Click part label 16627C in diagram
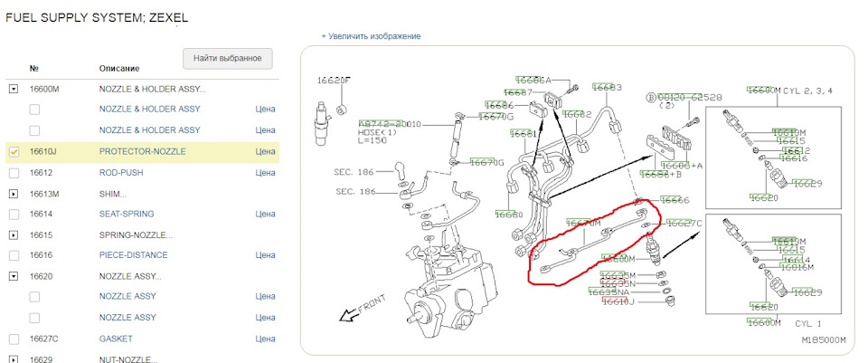Image resolution: width=868 pixels, height=363 pixels. pos(684,223)
